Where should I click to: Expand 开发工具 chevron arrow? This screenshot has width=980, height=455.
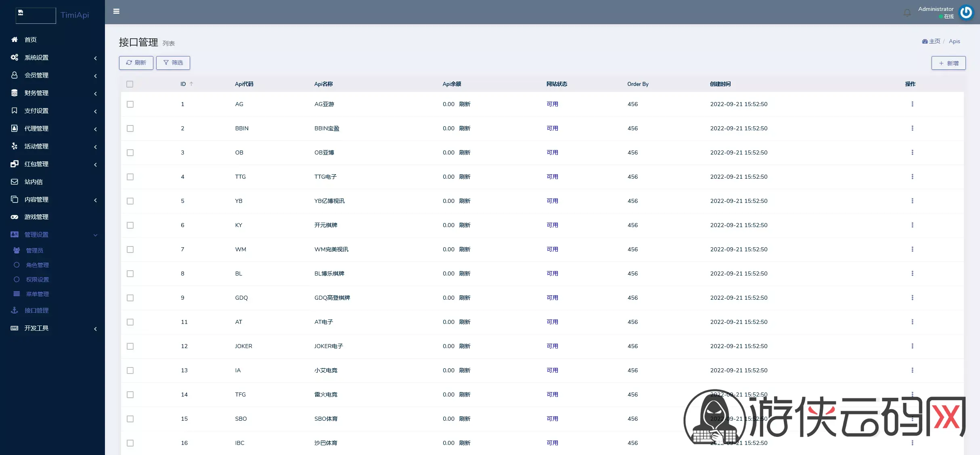click(95, 329)
